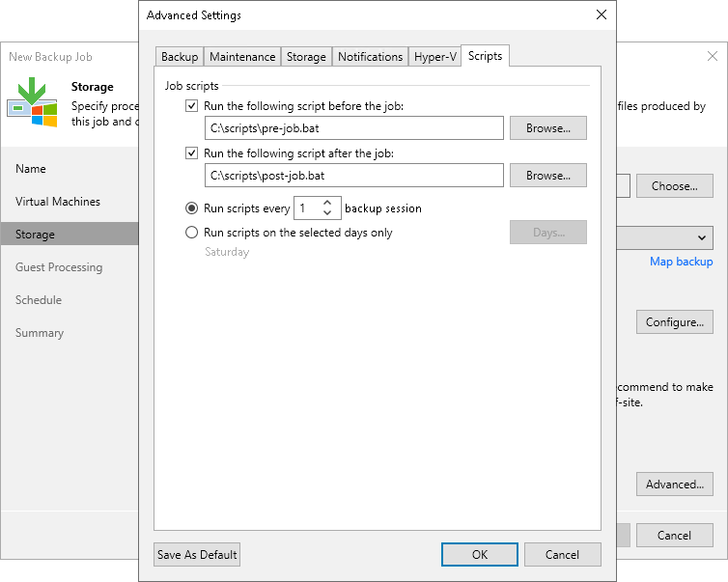Go to the Name wizard step
Viewport: 728px width, 582px height.
(31, 169)
